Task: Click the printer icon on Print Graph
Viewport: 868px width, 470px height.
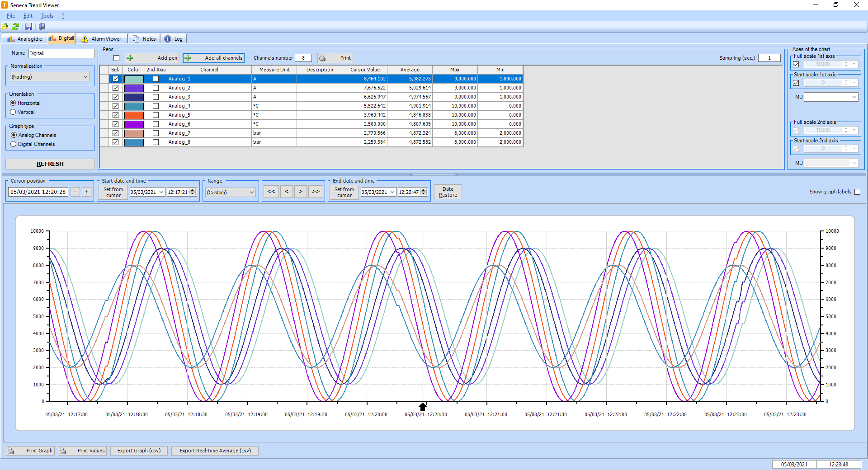Action: [11, 451]
